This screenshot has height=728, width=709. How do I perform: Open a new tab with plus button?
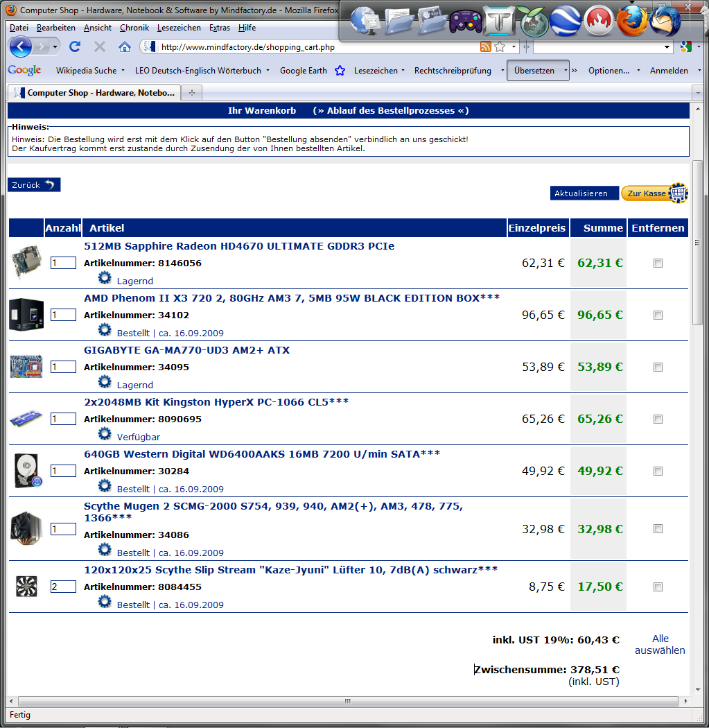point(192,92)
